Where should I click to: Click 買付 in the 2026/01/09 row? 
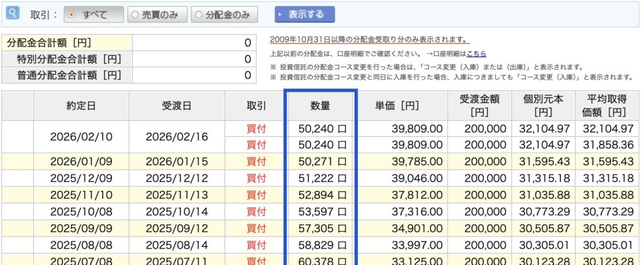point(256,161)
